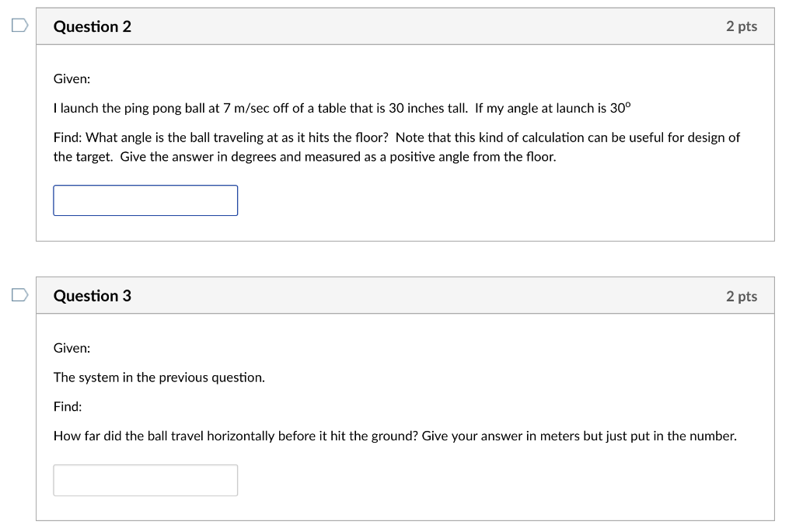Click the 2 pts label on Question 2
796x532 pixels.
click(x=742, y=25)
